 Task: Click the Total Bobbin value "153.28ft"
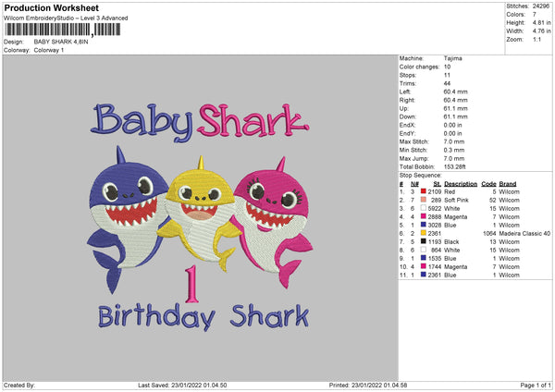pyautogui.click(x=454, y=167)
